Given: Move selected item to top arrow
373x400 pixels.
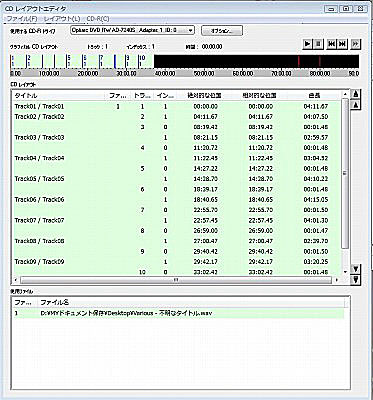Looking at the screenshot, I should (356, 94).
